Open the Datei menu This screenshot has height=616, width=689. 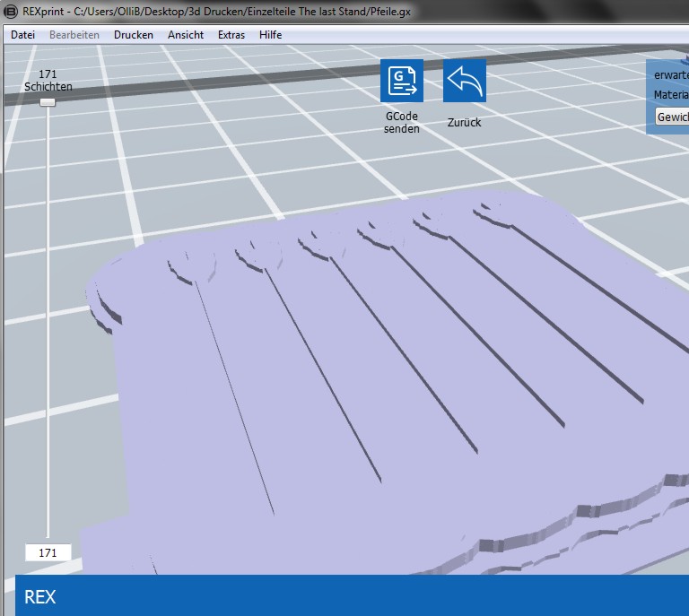click(x=22, y=35)
